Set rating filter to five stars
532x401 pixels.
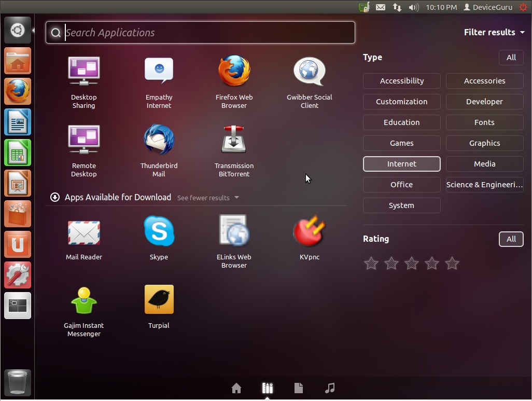coord(452,263)
